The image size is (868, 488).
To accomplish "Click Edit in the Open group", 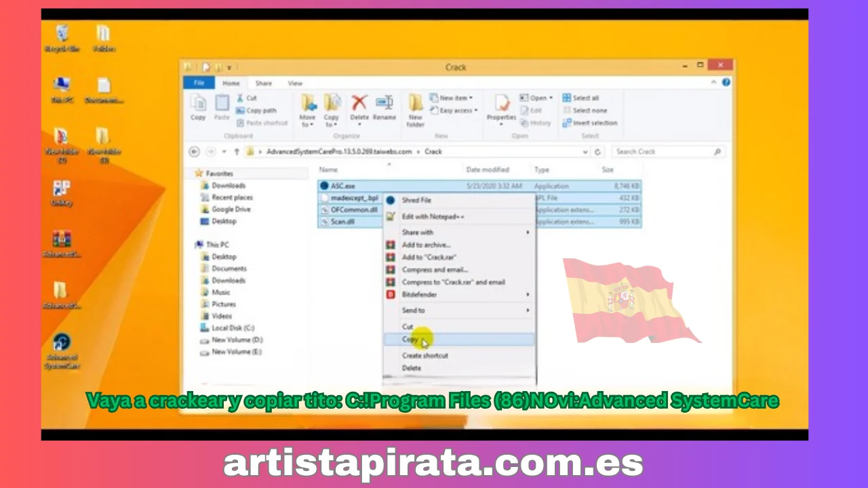I will [532, 110].
